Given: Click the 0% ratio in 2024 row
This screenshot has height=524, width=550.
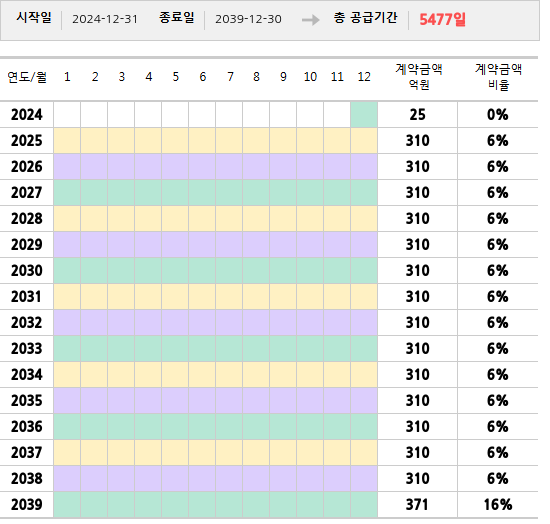Looking at the screenshot, I should 497,115.
